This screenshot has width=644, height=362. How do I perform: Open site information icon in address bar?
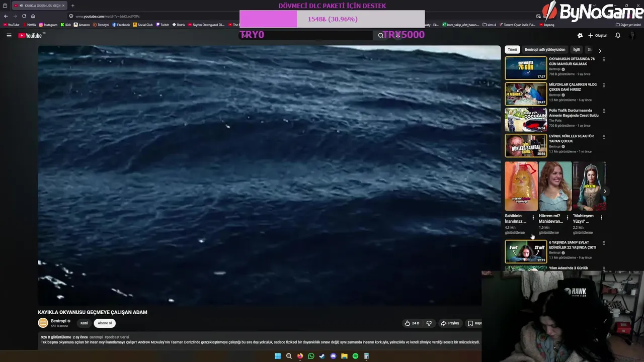click(x=71, y=16)
